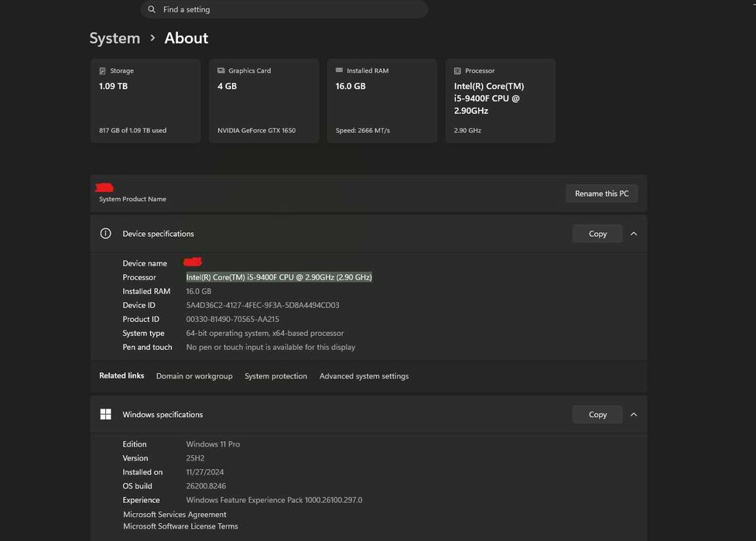This screenshot has width=756, height=541.
Task: Open Domain or workgroup link
Action: pos(194,376)
